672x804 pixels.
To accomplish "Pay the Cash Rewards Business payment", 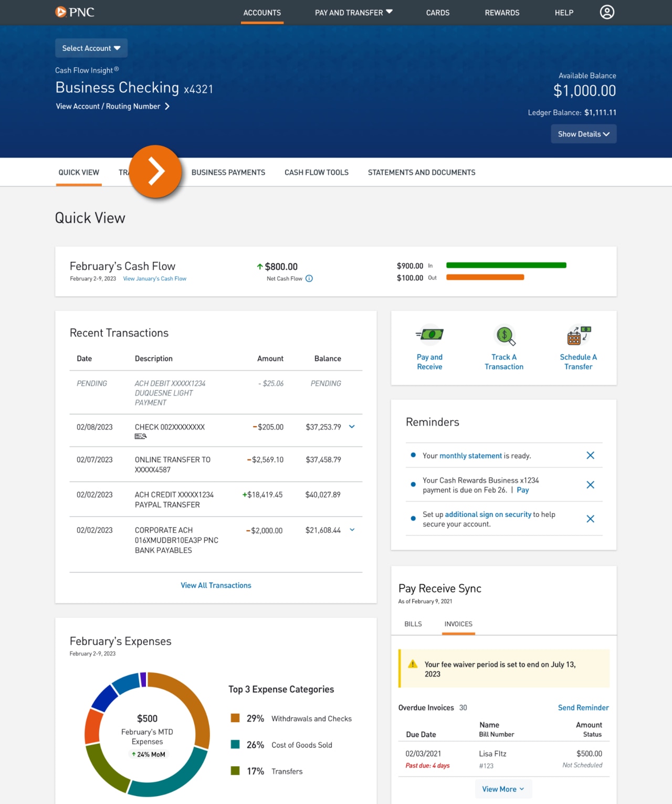I will coord(523,490).
